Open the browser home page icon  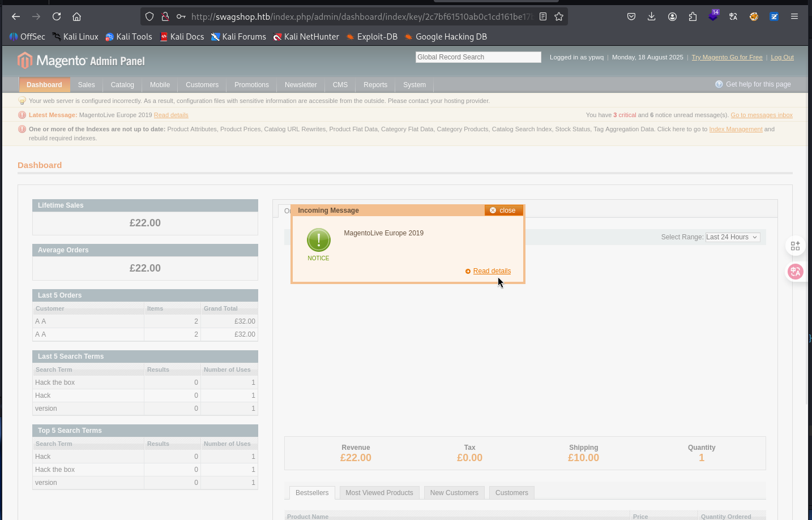coord(77,16)
